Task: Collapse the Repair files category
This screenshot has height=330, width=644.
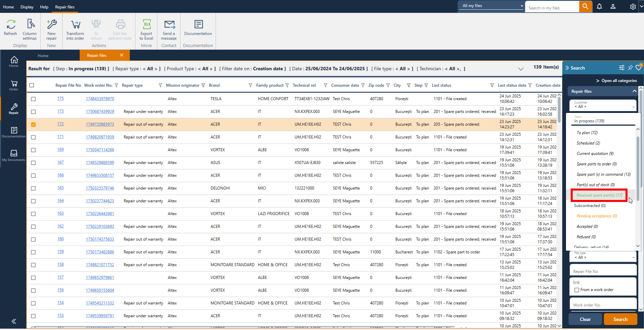Action: click(x=634, y=91)
